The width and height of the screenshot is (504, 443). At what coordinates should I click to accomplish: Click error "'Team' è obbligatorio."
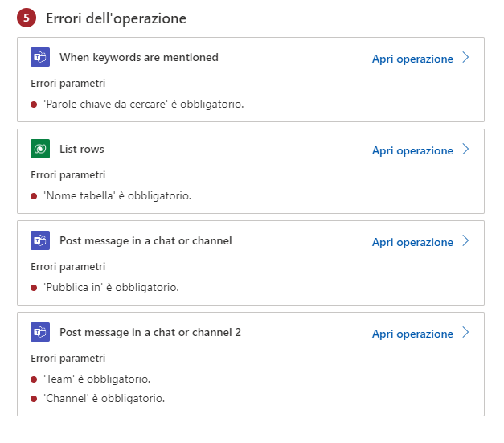96,379
